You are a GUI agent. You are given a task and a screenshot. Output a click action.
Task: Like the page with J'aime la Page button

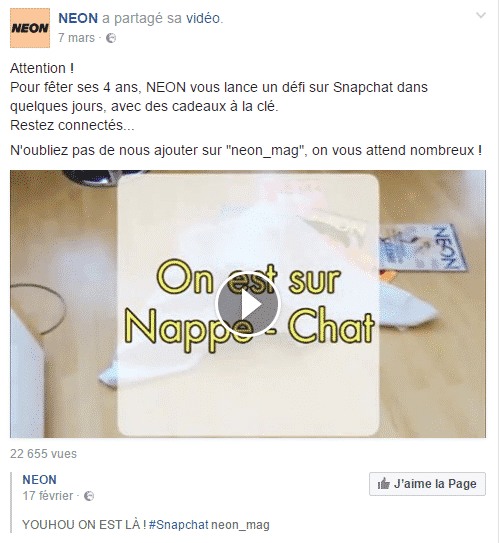coord(427,484)
